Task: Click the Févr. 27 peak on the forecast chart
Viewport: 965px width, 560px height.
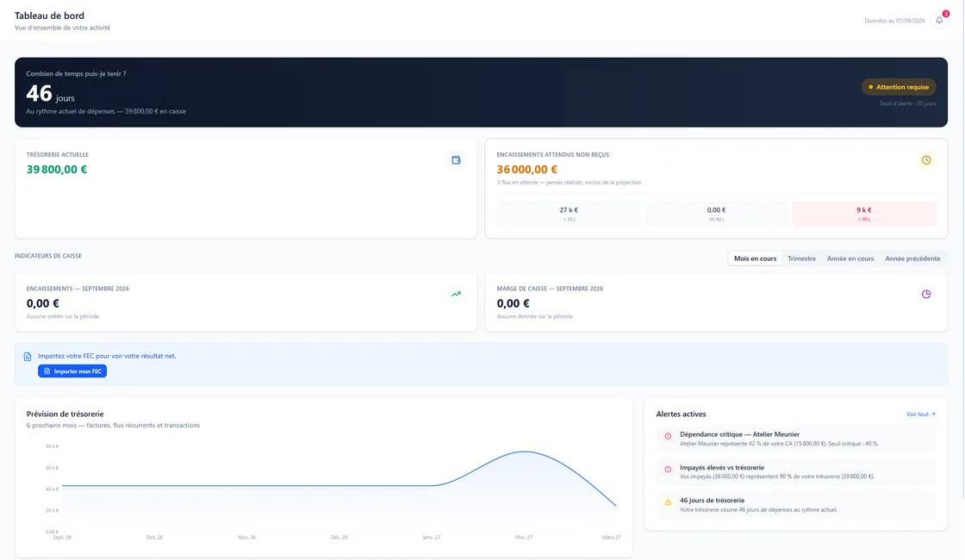Action: (524, 451)
